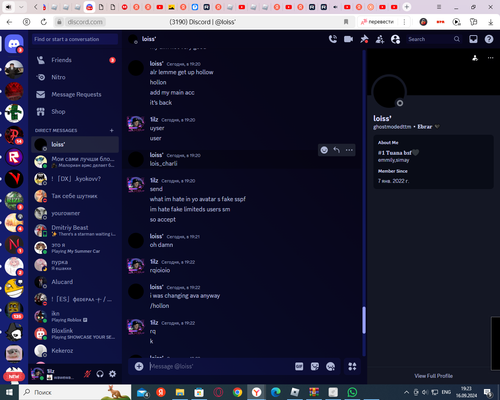The width and height of the screenshot is (500, 400).
Task: Create a new direct message plus icon
Action: [x=112, y=130]
